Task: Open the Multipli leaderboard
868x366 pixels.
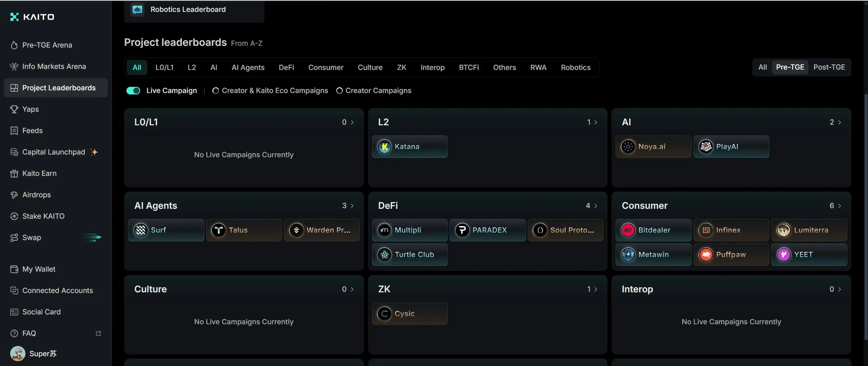Action: click(410, 230)
